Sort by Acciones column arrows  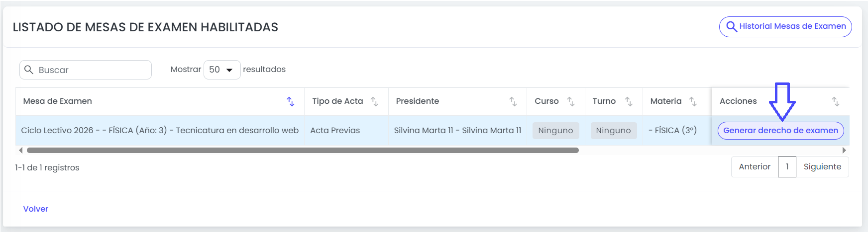tap(836, 101)
